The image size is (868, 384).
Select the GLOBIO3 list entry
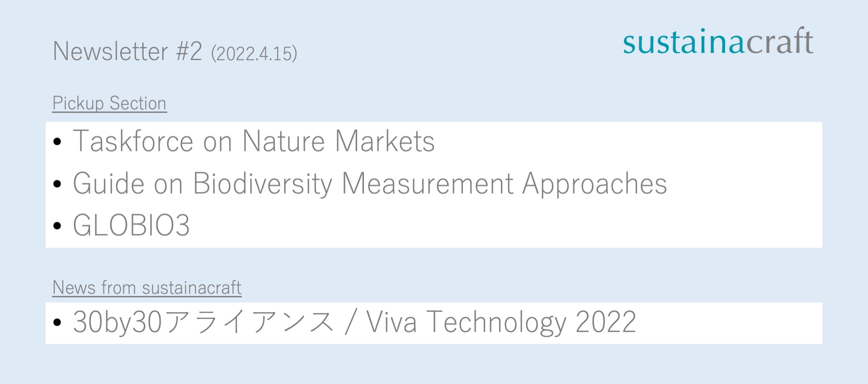(131, 225)
